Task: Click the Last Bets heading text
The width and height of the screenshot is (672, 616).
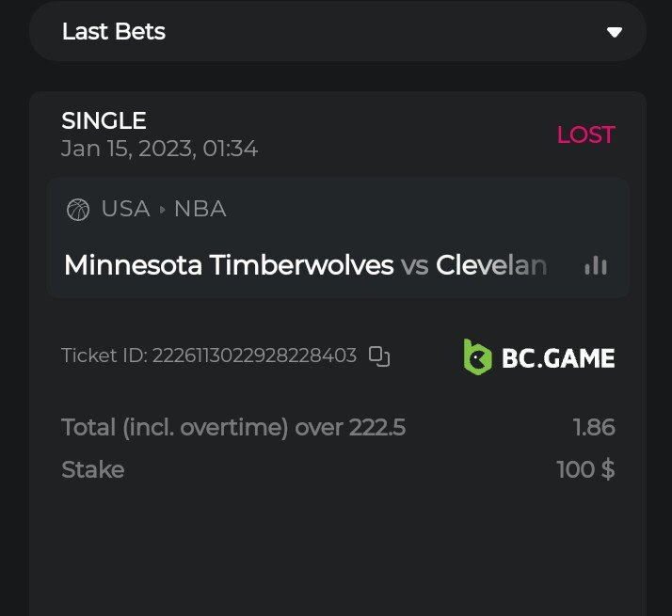Action: (x=113, y=32)
